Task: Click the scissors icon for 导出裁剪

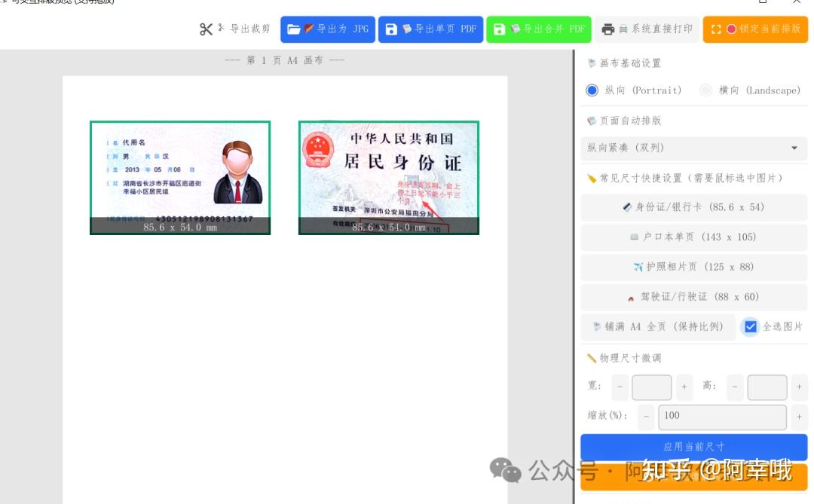Action: coord(206,29)
